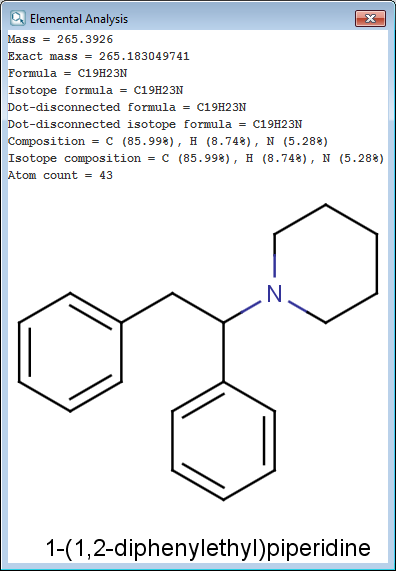Click the CH2 carbon vertex between rings
Viewport: 396px width, 571px height.
click(172, 293)
